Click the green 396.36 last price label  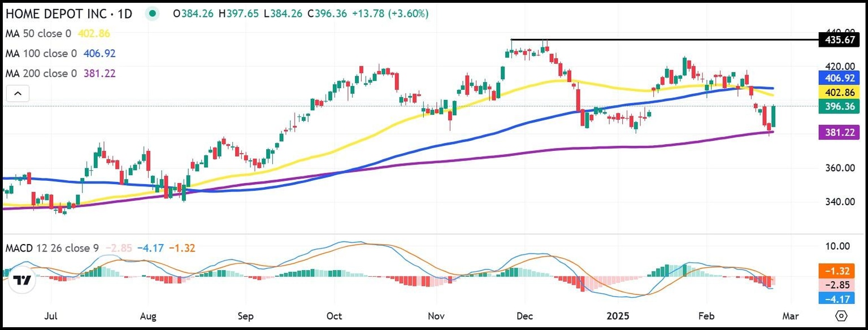[x=839, y=107]
